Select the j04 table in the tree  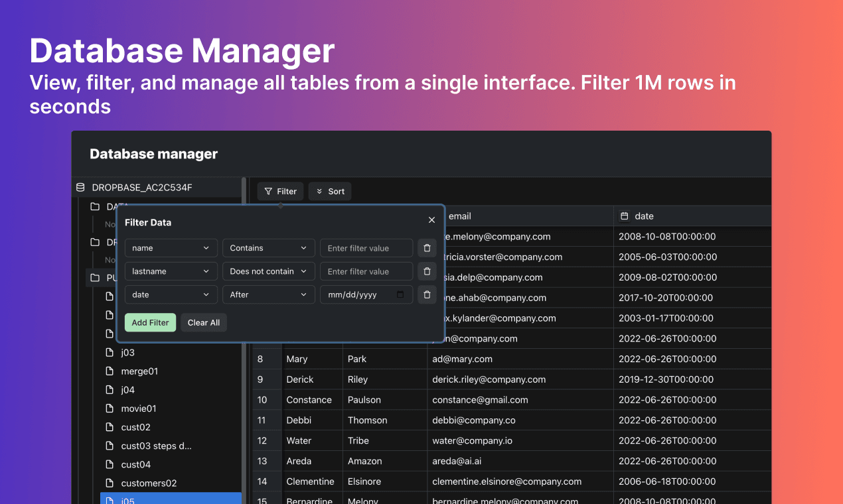coord(171,390)
